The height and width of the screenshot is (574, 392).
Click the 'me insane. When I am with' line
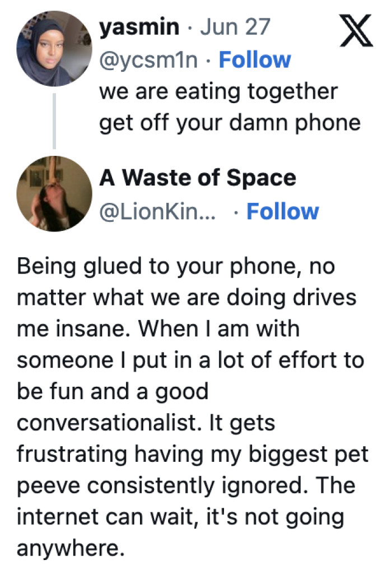tap(158, 328)
